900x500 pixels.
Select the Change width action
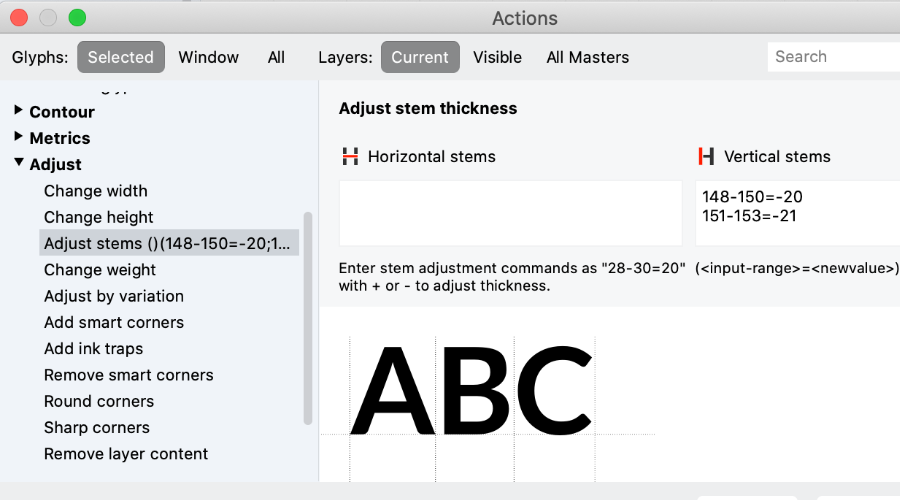[x=96, y=191]
